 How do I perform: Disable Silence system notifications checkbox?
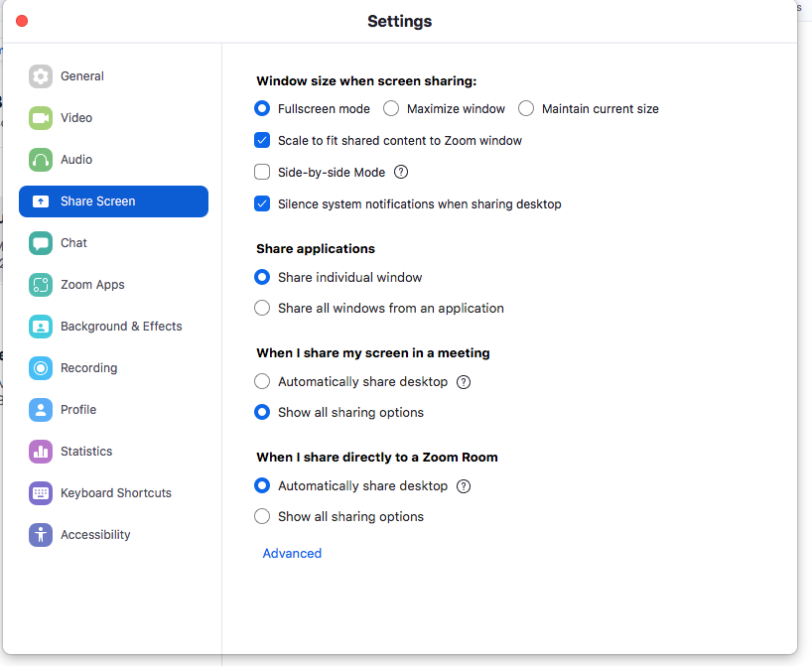click(262, 203)
